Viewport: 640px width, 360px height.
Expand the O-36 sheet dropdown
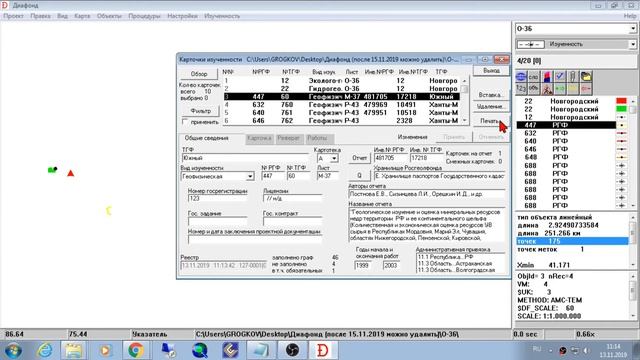coord(633,29)
